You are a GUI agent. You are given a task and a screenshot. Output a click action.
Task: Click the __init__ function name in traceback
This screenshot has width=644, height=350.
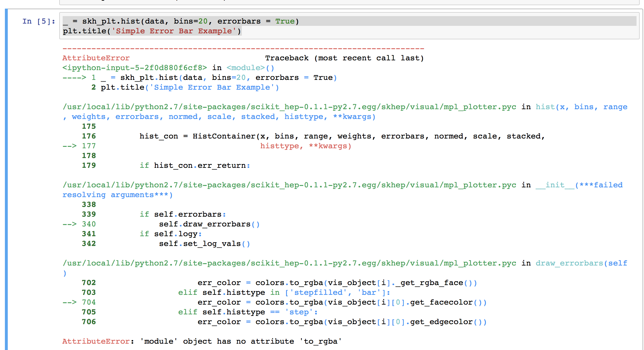555,185
